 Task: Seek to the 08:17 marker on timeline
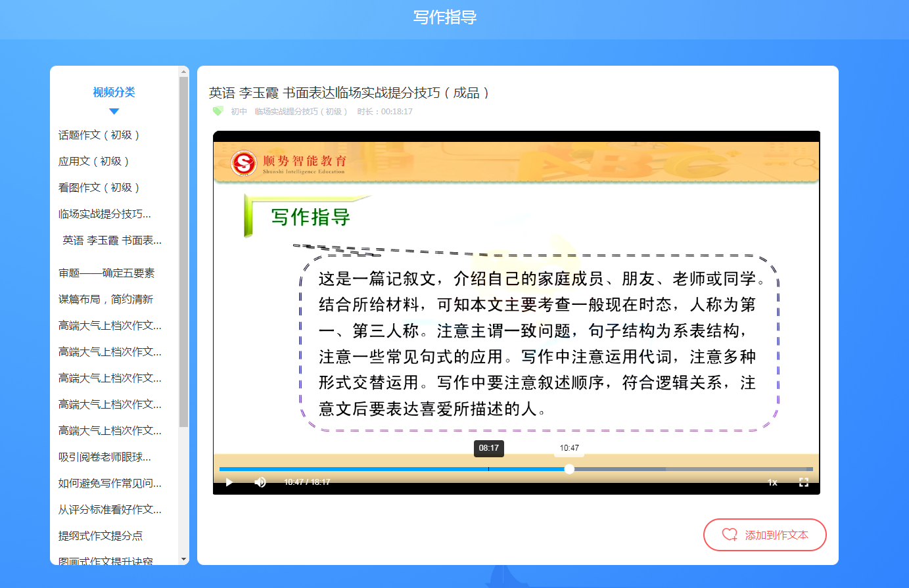488,469
